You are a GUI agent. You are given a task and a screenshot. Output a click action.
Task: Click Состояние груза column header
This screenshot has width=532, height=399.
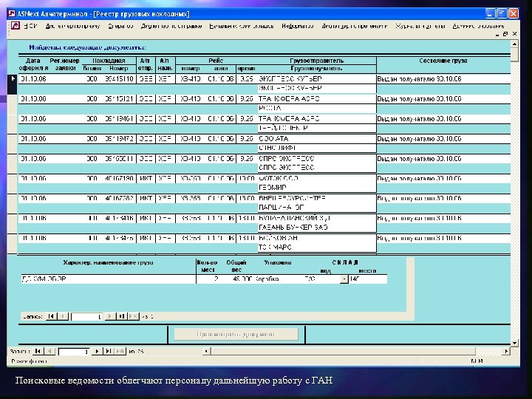443,61
